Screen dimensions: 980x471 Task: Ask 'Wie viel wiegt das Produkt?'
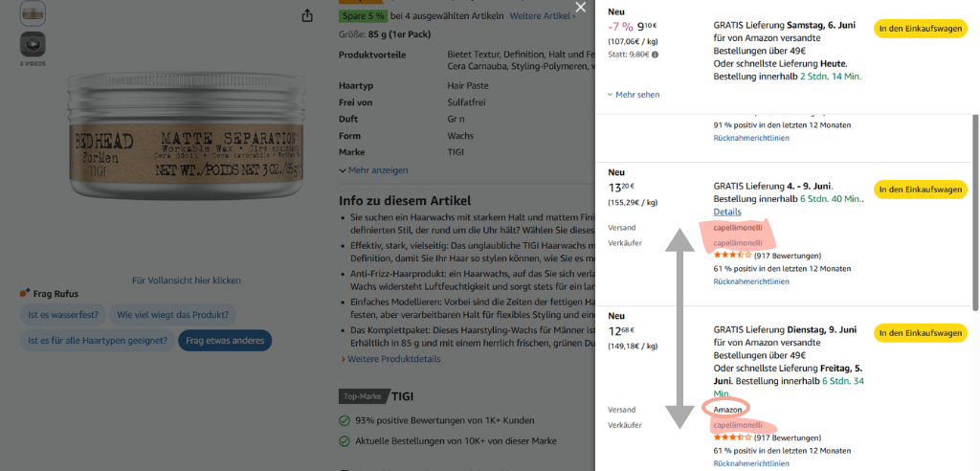173,315
